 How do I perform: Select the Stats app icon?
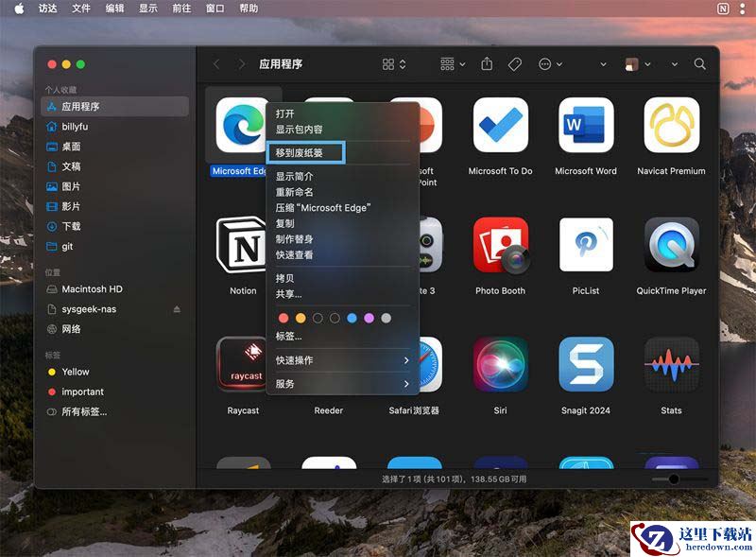(x=671, y=364)
